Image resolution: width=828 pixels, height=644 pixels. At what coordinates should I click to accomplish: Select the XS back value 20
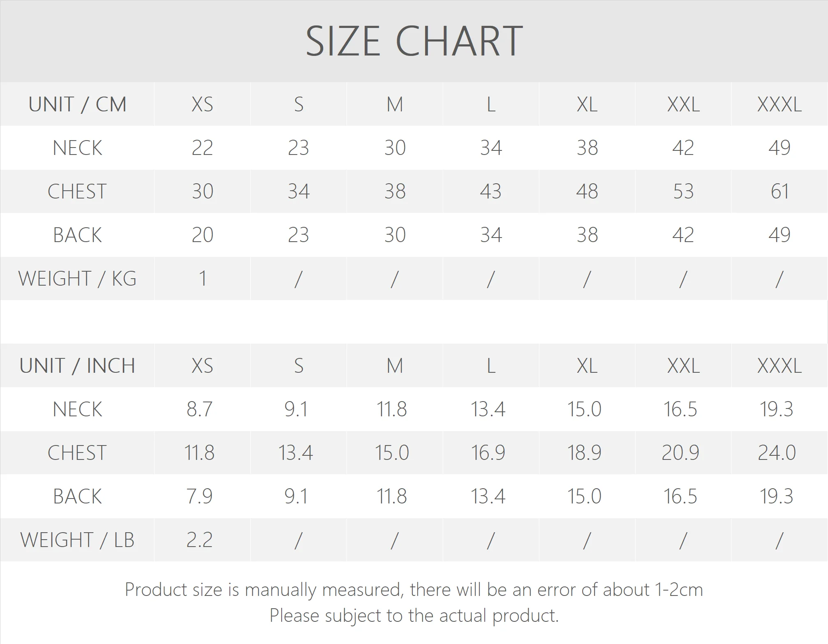(x=202, y=235)
